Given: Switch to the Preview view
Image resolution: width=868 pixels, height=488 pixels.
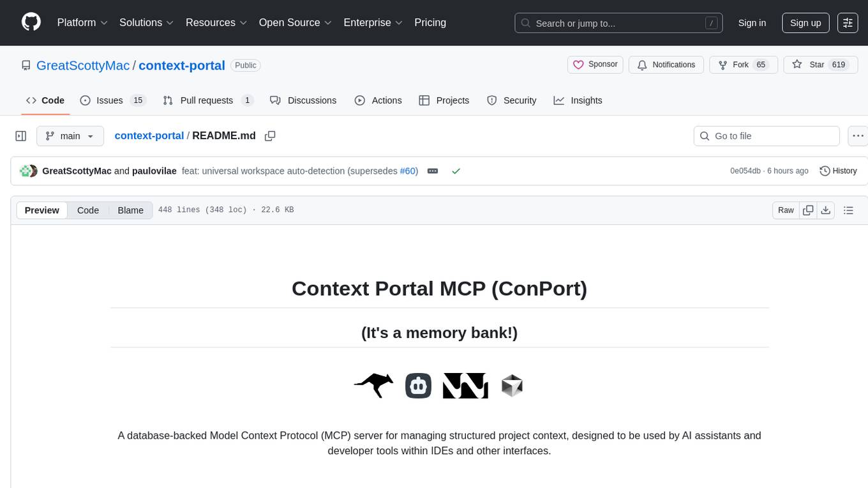Looking at the screenshot, I should point(42,210).
